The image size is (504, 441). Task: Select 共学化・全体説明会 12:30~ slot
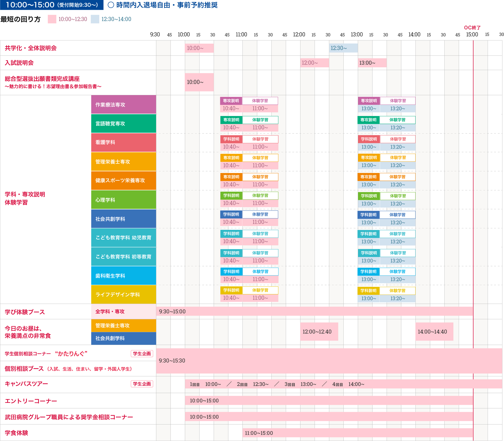coord(343,48)
